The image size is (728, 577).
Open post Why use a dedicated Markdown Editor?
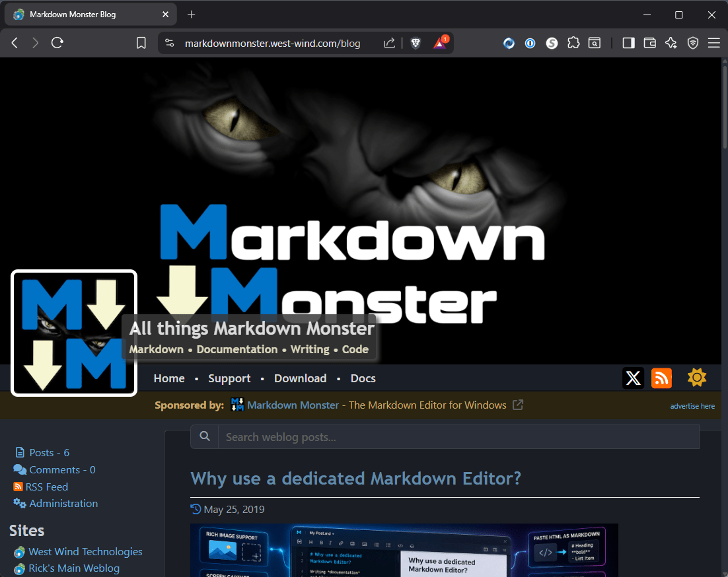point(355,479)
